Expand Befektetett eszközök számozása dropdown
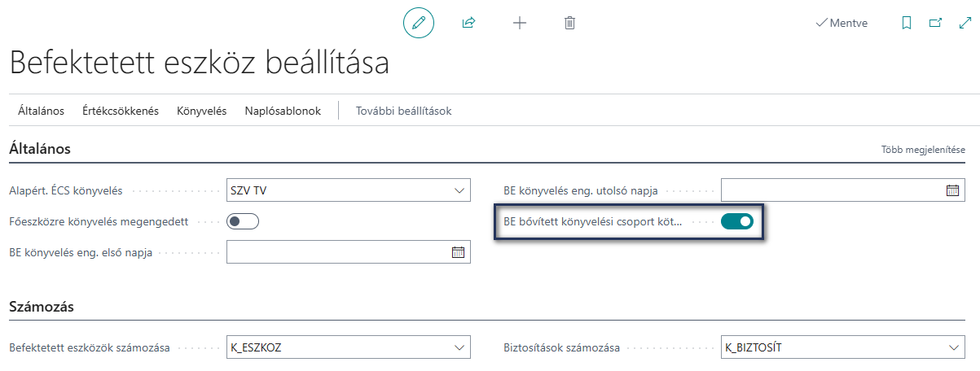 (458, 347)
